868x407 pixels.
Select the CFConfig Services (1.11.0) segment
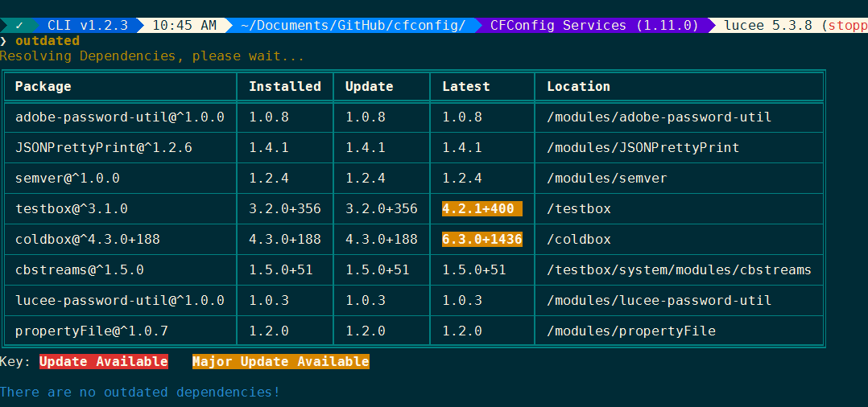pyautogui.click(x=594, y=25)
